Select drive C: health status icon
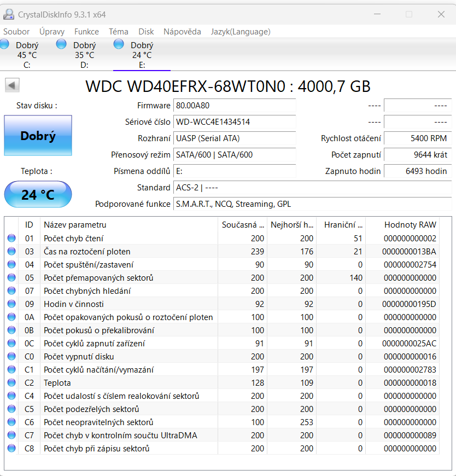Viewport: 456px width, 476px height. pos(4,44)
